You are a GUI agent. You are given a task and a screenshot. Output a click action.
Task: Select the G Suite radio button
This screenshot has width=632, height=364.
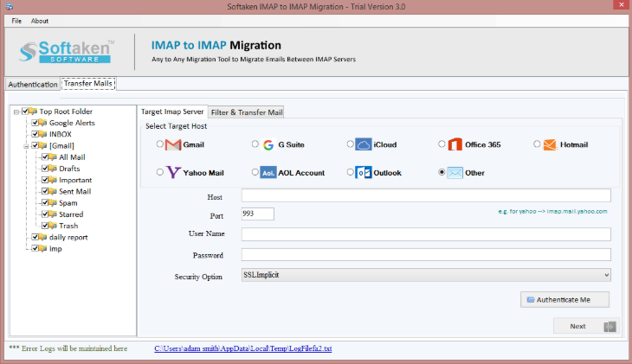(255, 144)
